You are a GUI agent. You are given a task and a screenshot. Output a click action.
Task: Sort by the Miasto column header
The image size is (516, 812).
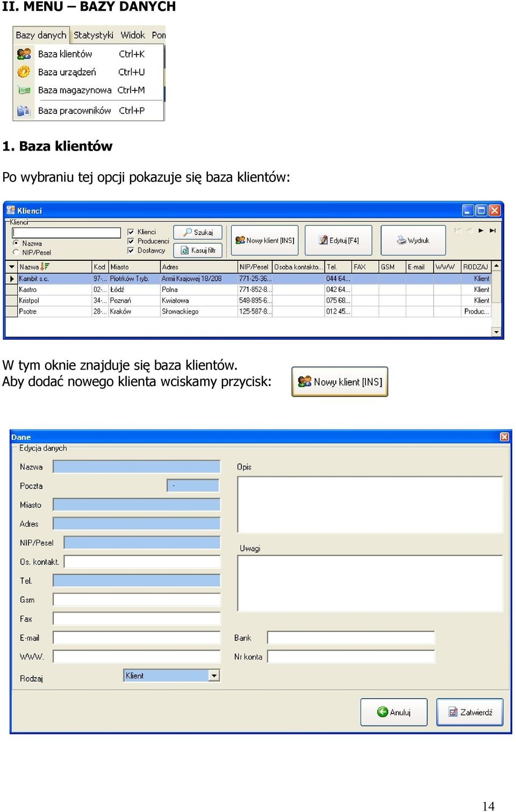pos(134,267)
